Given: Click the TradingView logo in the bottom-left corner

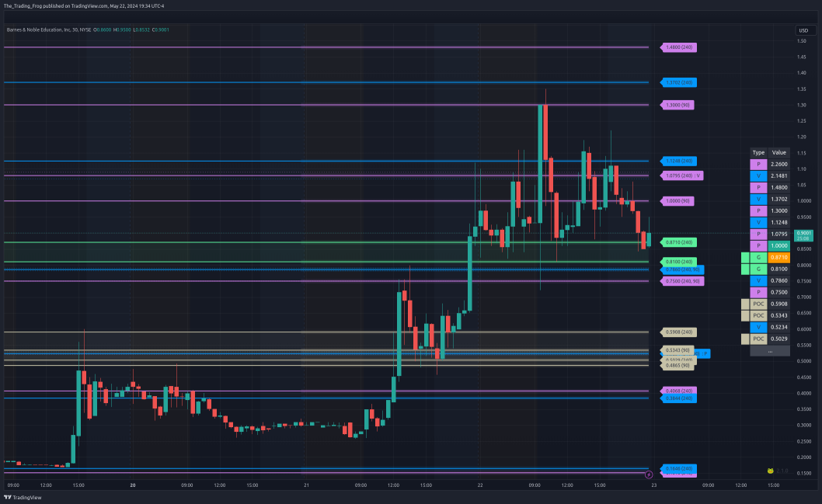Looking at the screenshot, I should click(23, 497).
